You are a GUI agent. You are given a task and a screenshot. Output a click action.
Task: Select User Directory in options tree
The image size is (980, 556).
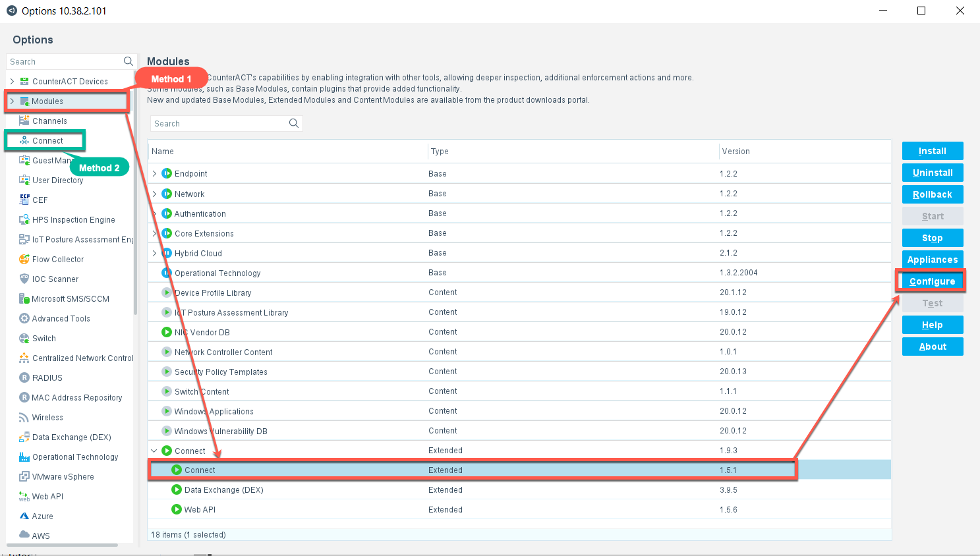click(x=57, y=181)
